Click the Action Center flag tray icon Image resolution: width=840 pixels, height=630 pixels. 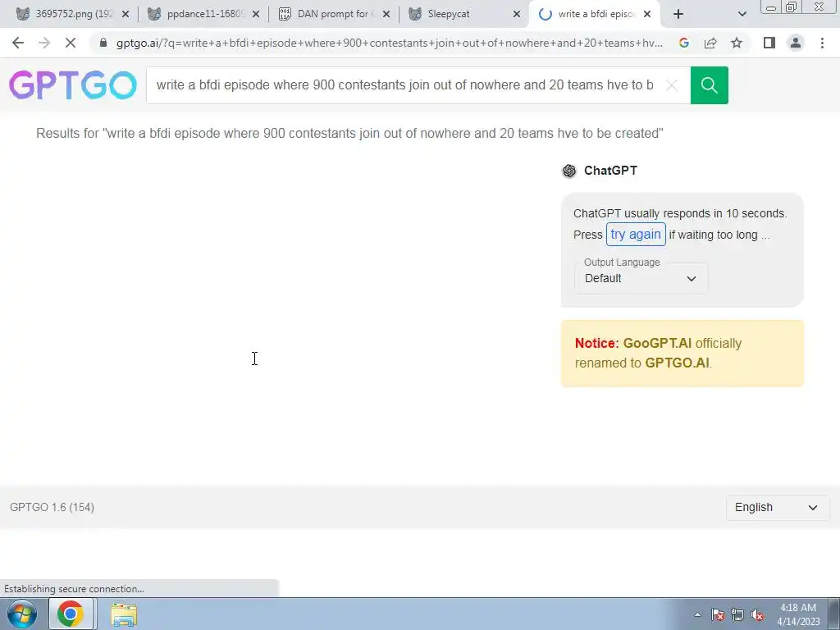coord(718,614)
